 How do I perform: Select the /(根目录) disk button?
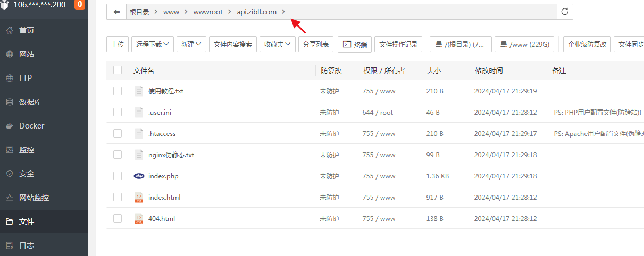461,45
